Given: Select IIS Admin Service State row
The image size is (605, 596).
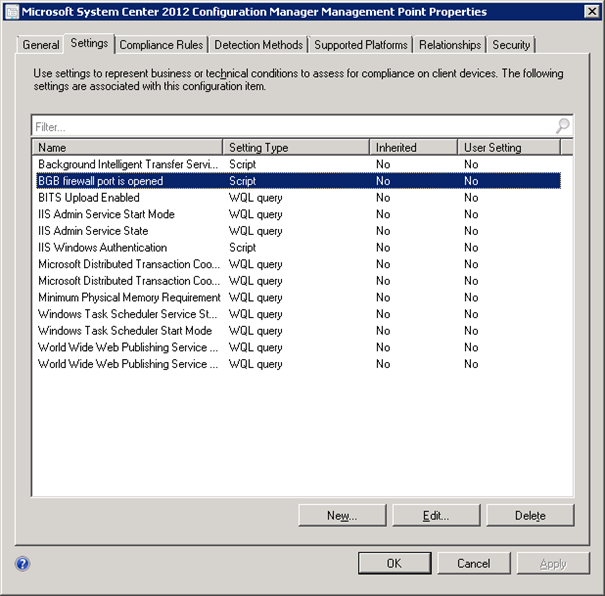Looking at the screenshot, I should [299, 231].
